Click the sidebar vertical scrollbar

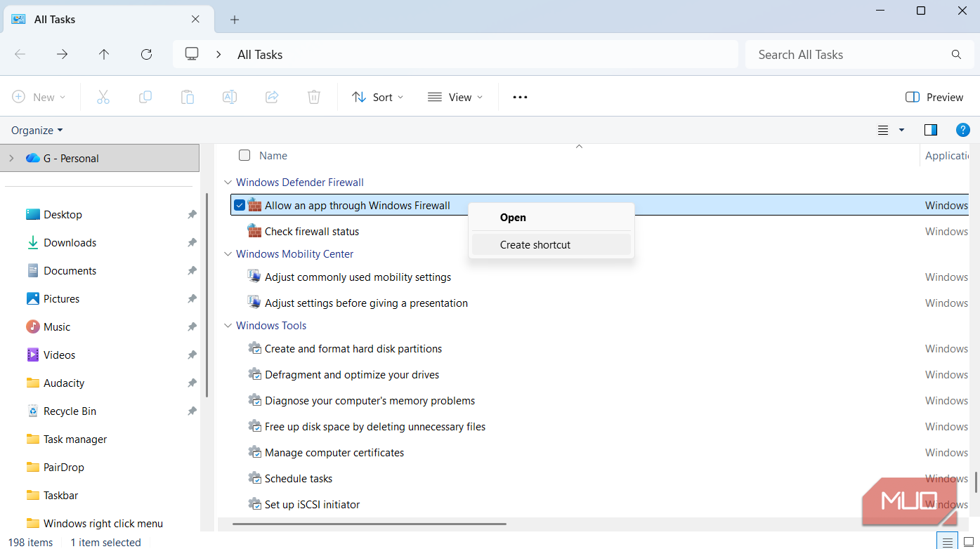[x=207, y=295]
